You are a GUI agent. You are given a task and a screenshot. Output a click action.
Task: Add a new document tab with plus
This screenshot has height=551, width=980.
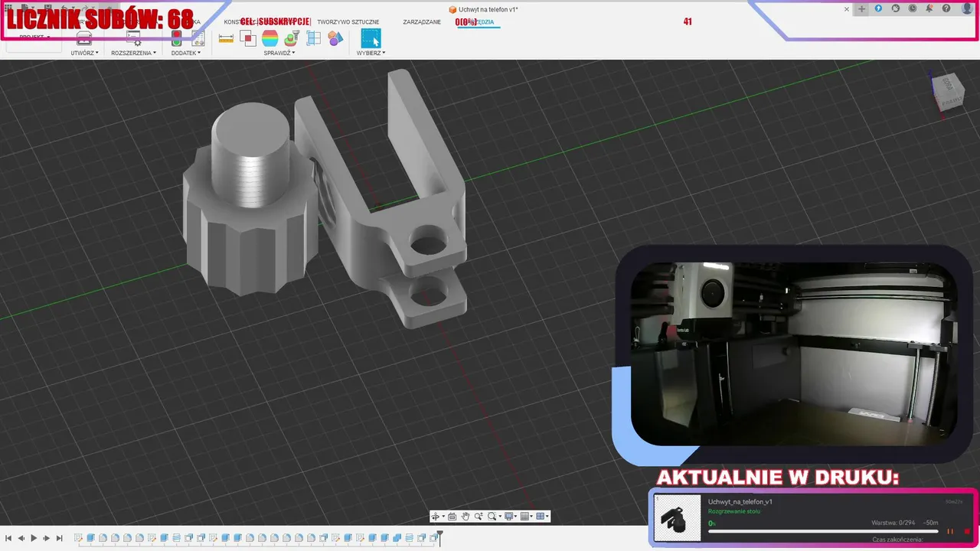[x=861, y=9]
